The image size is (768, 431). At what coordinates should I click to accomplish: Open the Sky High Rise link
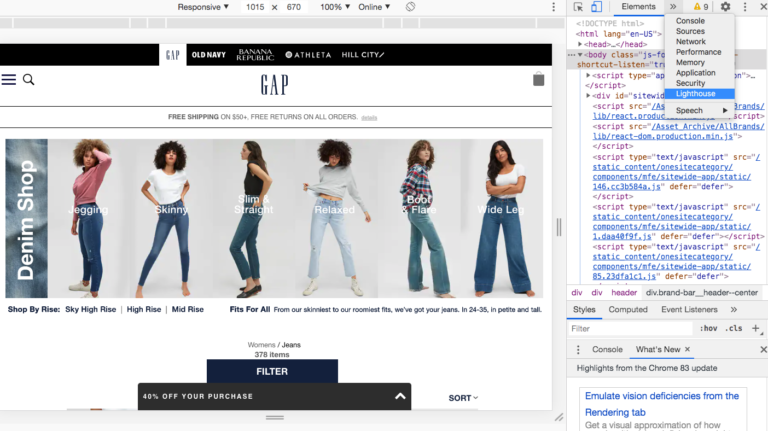pyautogui.click(x=91, y=310)
